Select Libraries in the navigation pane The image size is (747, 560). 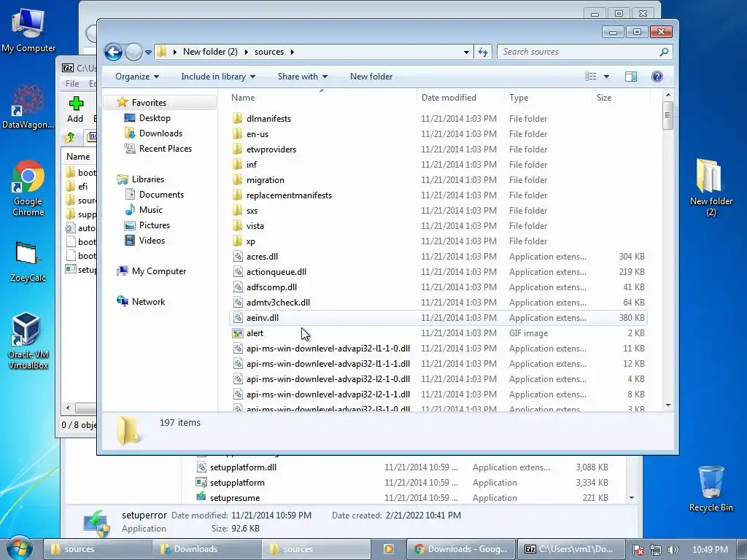(x=147, y=179)
